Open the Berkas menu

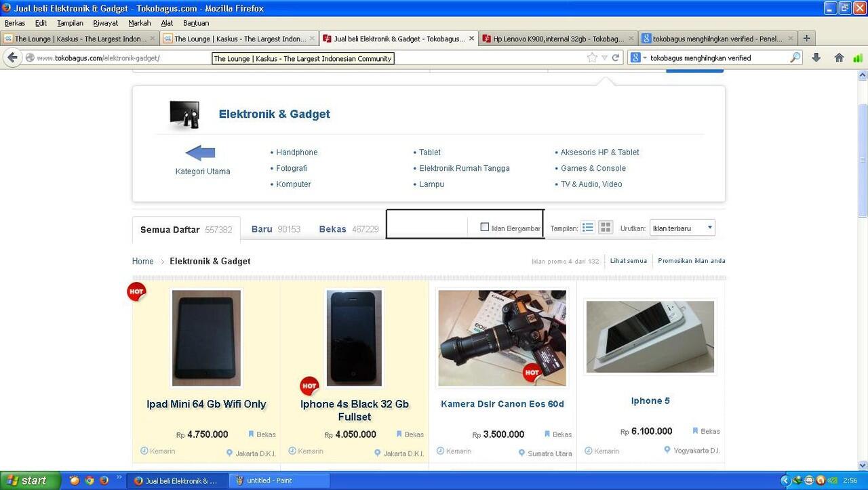tap(15, 23)
